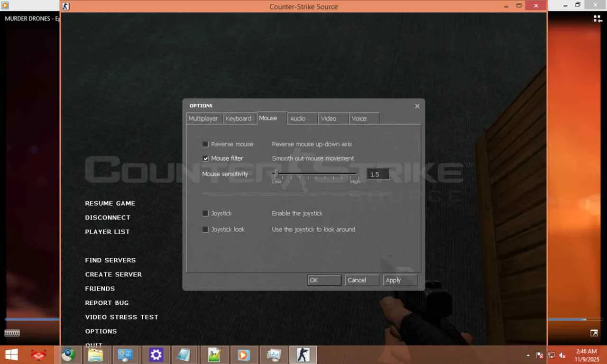Open the taskbar clock showing 2:46 AM

[586, 355]
